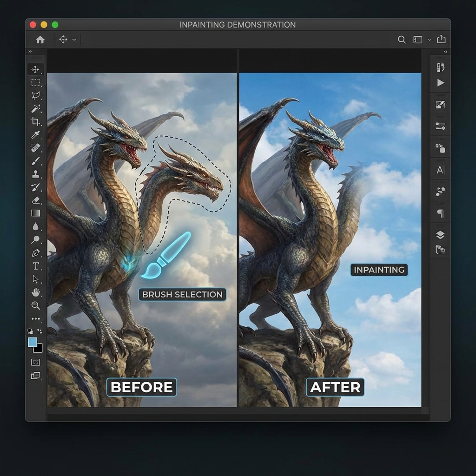Viewport: 476px width, 476px height.
Task: Select the Pen tool
Action: [35, 253]
